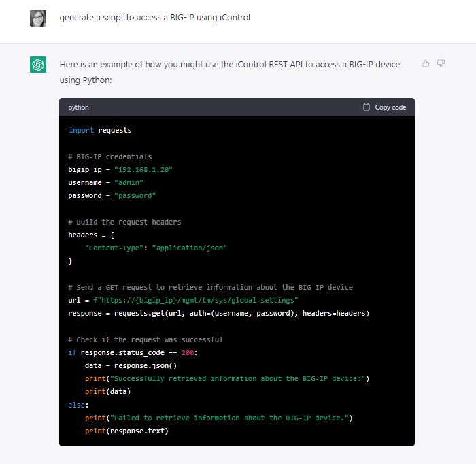The height and width of the screenshot is (464, 476).
Task: Click the thumbs up icon
Action: click(426, 63)
